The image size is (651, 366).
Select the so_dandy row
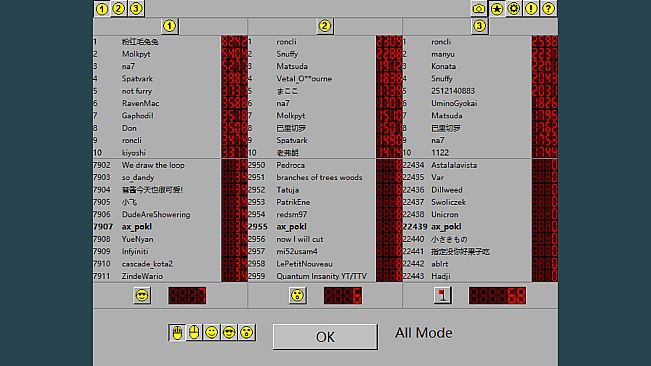tap(170, 178)
